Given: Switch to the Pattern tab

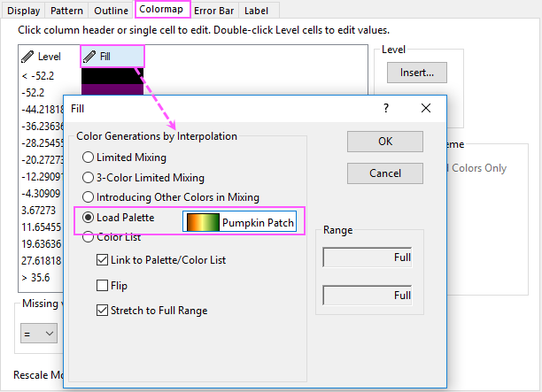Looking at the screenshot, I should point(66,11).
